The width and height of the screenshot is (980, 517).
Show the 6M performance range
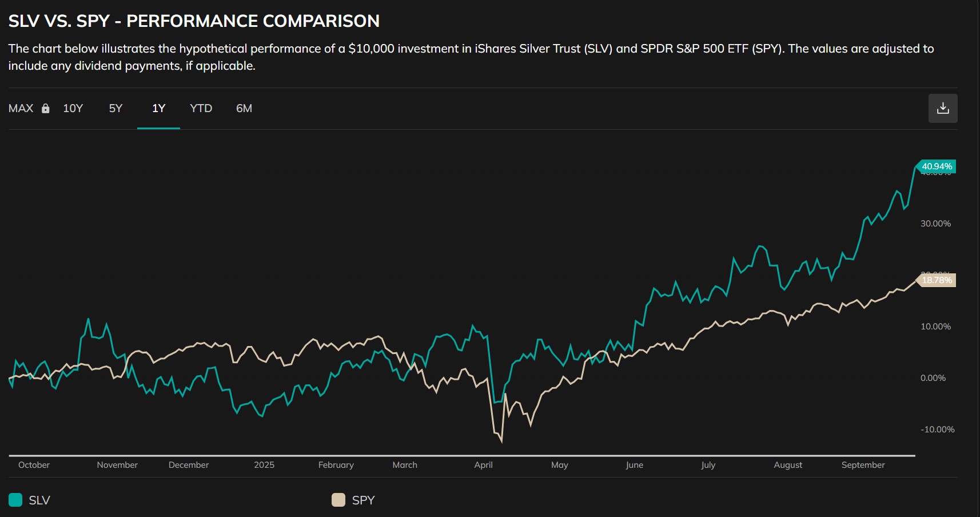244,109
